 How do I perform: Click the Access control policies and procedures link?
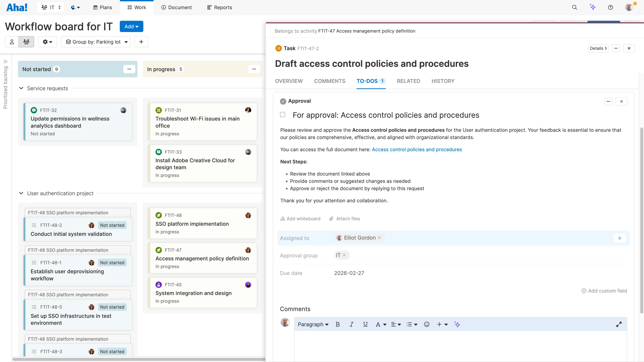pyautogui.click(x=417, y=149)
